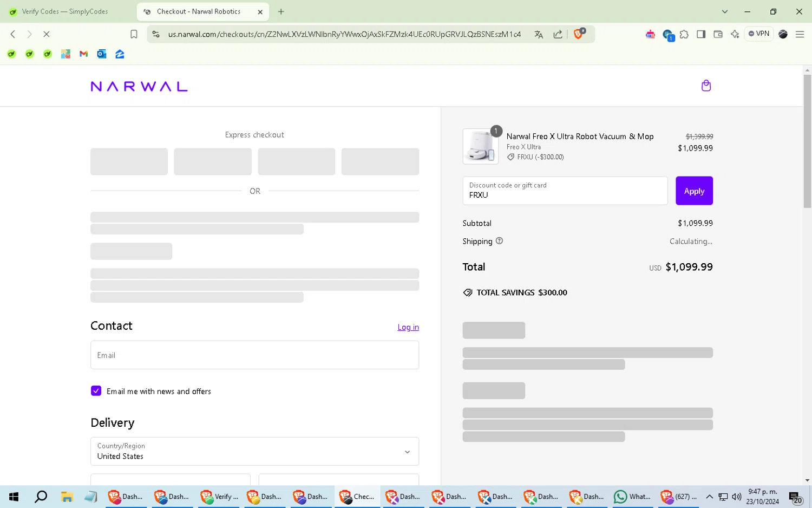
Task: Open Windows search from taskbar
Action: tap(41, 497)
